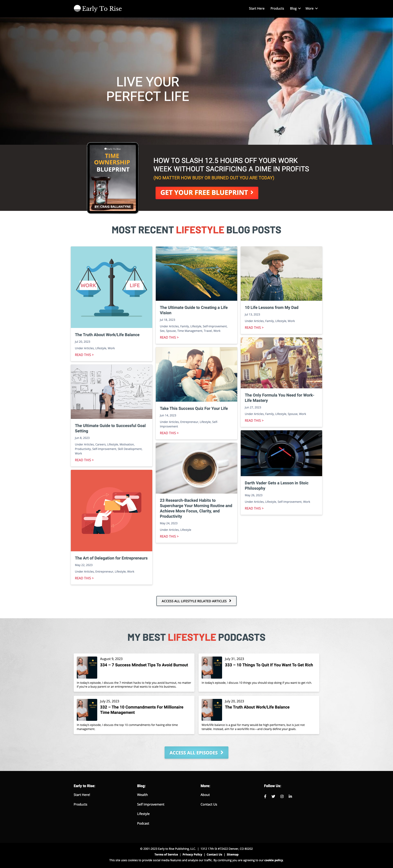Viewport: 393px width, 868px height.
Task: Open the Products menu item
Action: click(277, 8)
